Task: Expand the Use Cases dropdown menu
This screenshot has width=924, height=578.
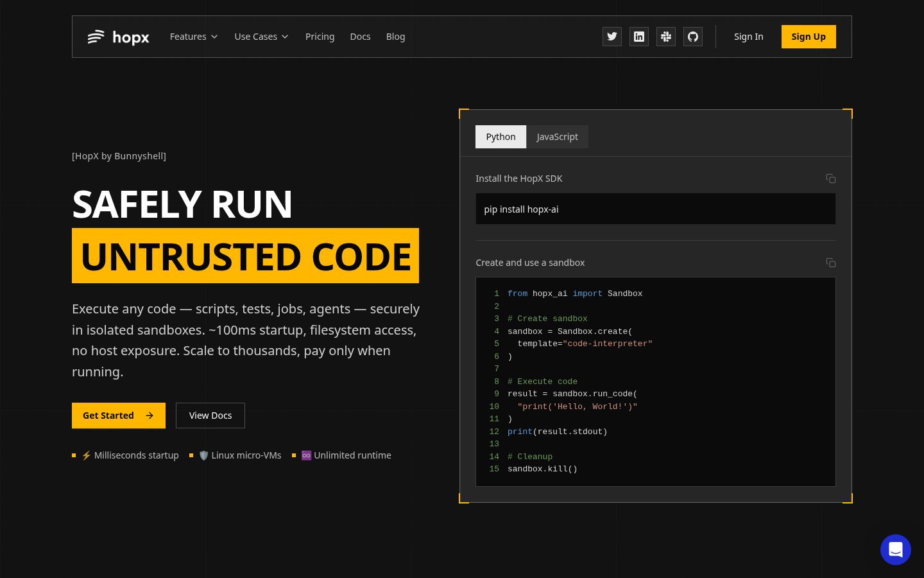Action: 261,37
